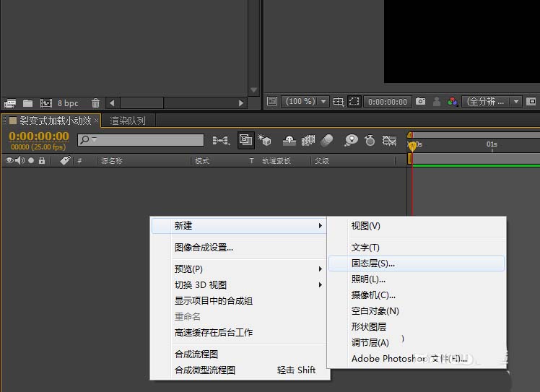Viewport: 540px width, 392px height.
Task: Click the timeline layer search field
Action: pyautogui.click(x=144, y=140)
